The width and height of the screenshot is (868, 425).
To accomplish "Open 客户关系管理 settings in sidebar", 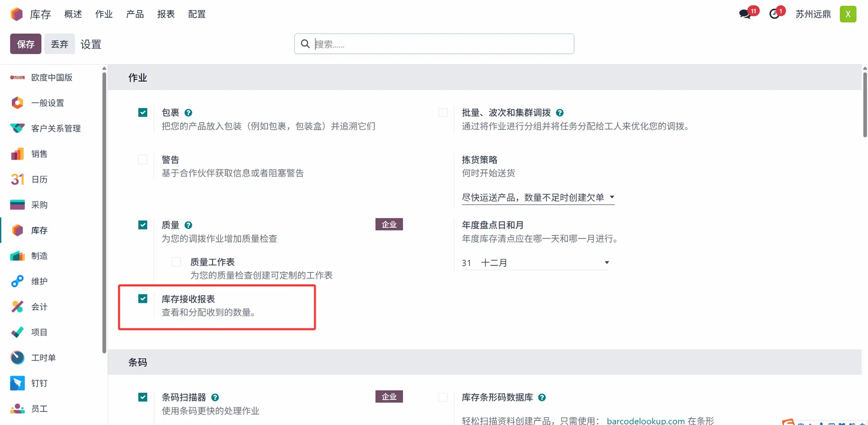I will (x=56, y=129).
